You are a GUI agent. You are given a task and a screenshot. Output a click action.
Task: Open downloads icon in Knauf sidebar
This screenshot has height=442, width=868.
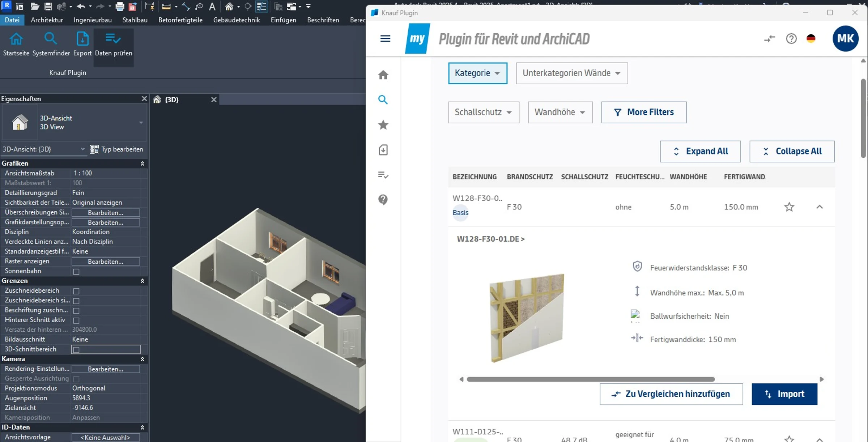[x=383, y=150]
